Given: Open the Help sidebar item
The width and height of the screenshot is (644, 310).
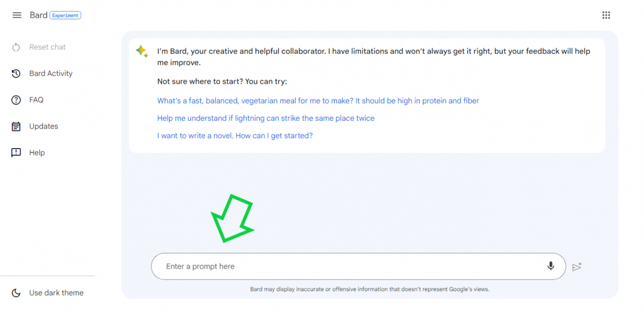Looking at the screenshot, I should [37, 153].
